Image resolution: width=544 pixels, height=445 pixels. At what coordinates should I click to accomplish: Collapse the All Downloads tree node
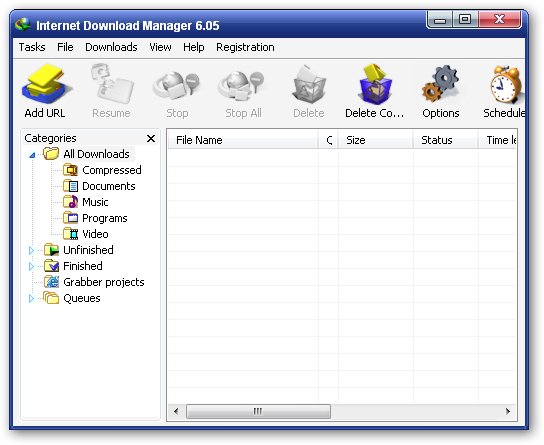(x=32, y=155)
